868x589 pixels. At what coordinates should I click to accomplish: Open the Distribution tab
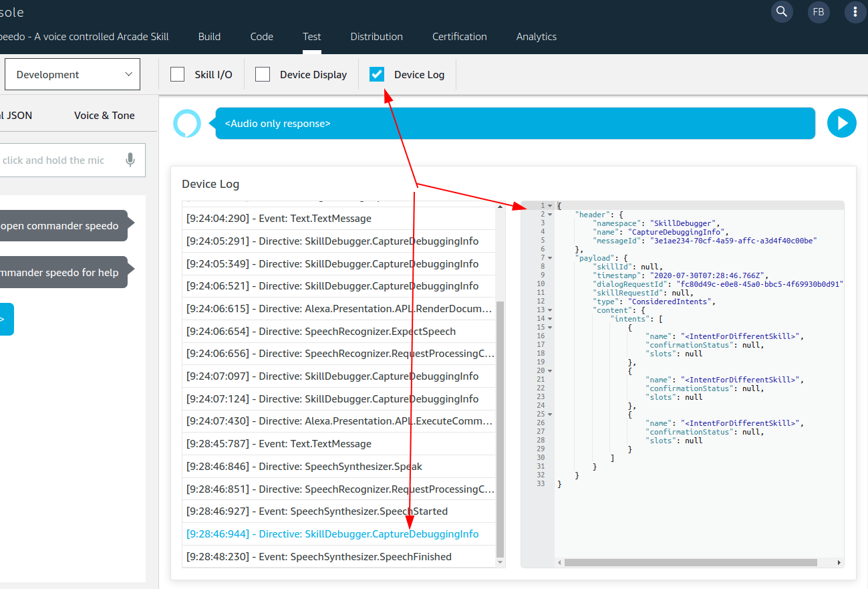click(x=376, y=37)
